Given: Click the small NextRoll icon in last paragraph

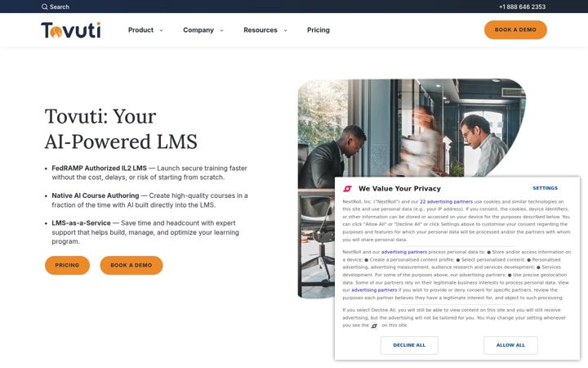Looking at the screenshot, I should click(374, 325).
